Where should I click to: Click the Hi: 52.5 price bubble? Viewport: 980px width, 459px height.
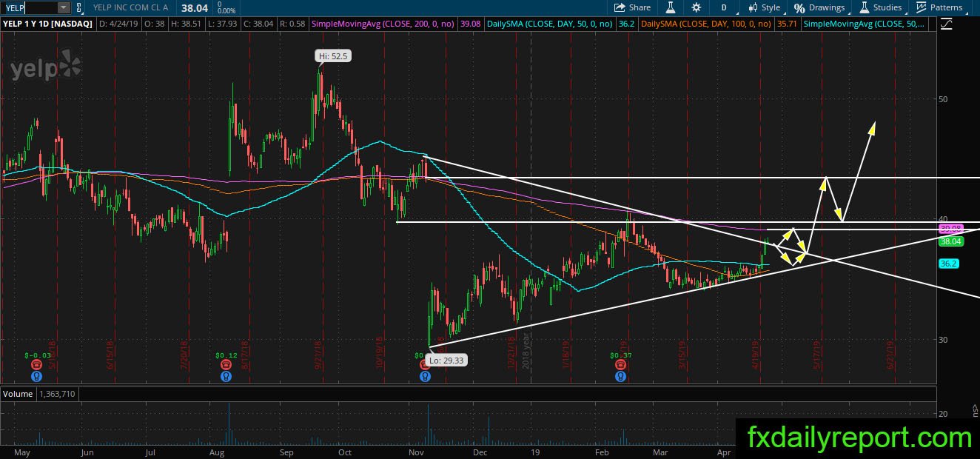[332, 56]
